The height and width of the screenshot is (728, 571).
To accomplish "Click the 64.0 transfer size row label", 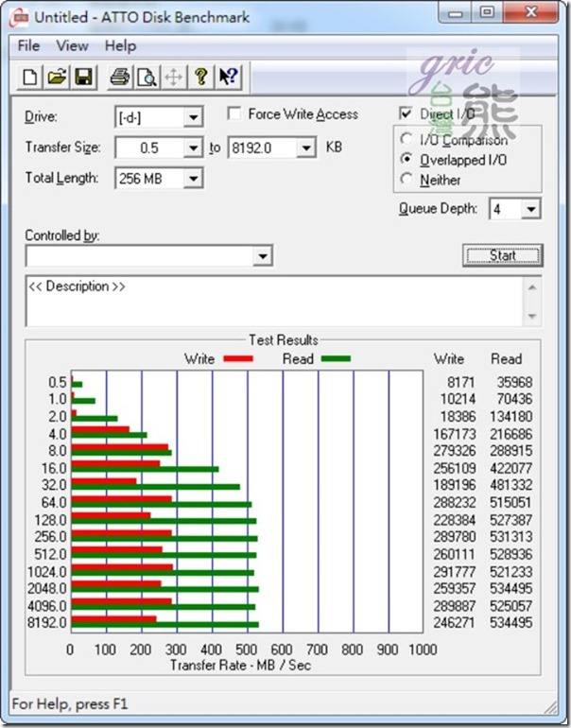I will pyautogui.click(x=54, y=502).
